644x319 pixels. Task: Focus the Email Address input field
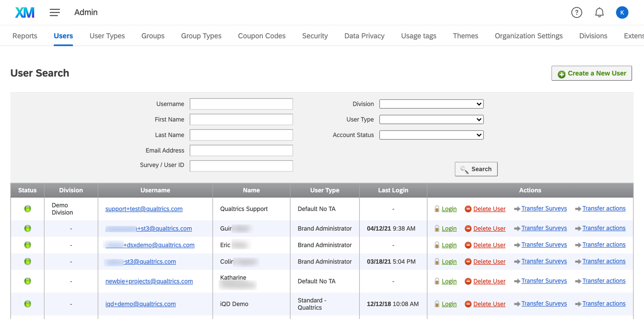pyautogui.click(x=241, y=150)
